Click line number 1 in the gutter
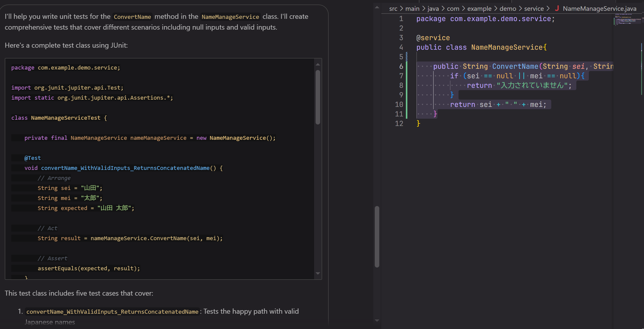 [x=401, y=19]
